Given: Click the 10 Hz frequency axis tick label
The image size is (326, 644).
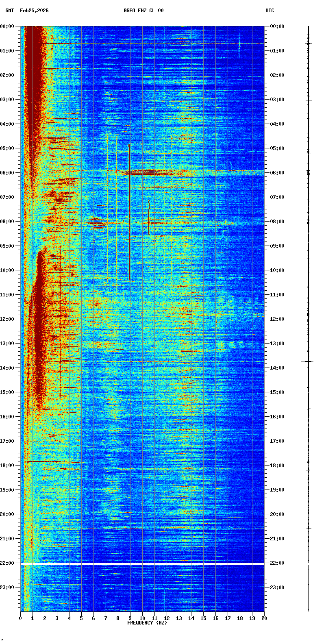Looking at the screenshot, I should (142, 618).
